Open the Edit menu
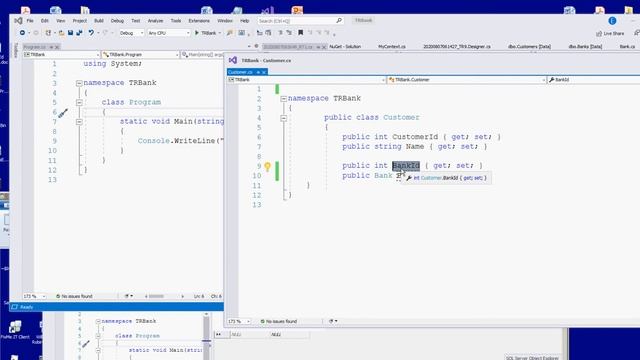The image size is (640, 360). pyautogui.click(x=44, y=21)
